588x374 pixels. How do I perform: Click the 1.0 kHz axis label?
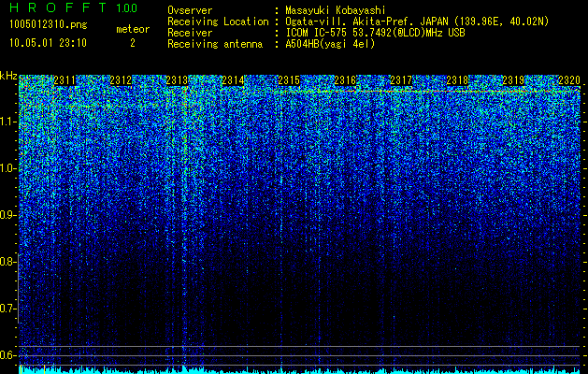[x=7, y=168]
